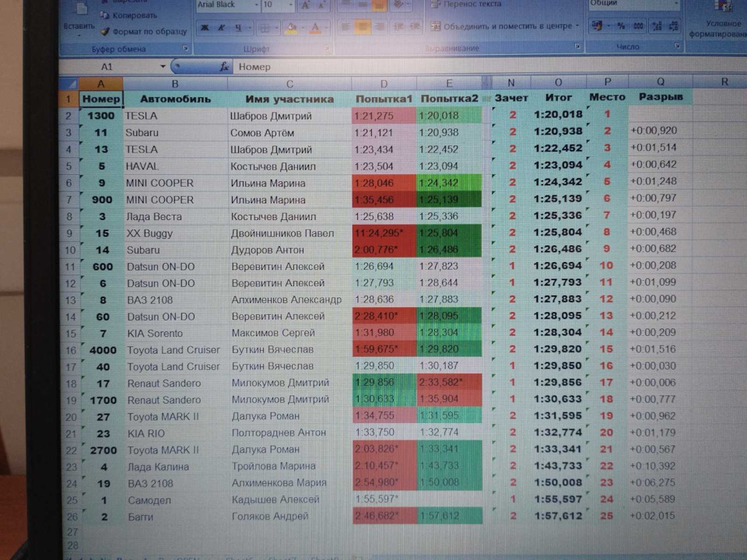The image size is (747, 560).
Task: Click the Имя участника header cell
Action: tap(289, 99)
